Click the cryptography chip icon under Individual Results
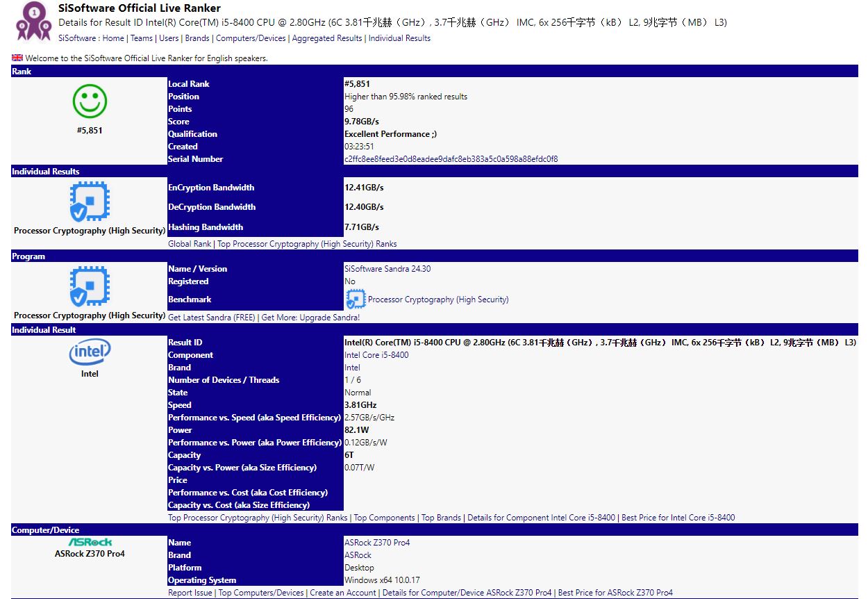 point(90,202)
